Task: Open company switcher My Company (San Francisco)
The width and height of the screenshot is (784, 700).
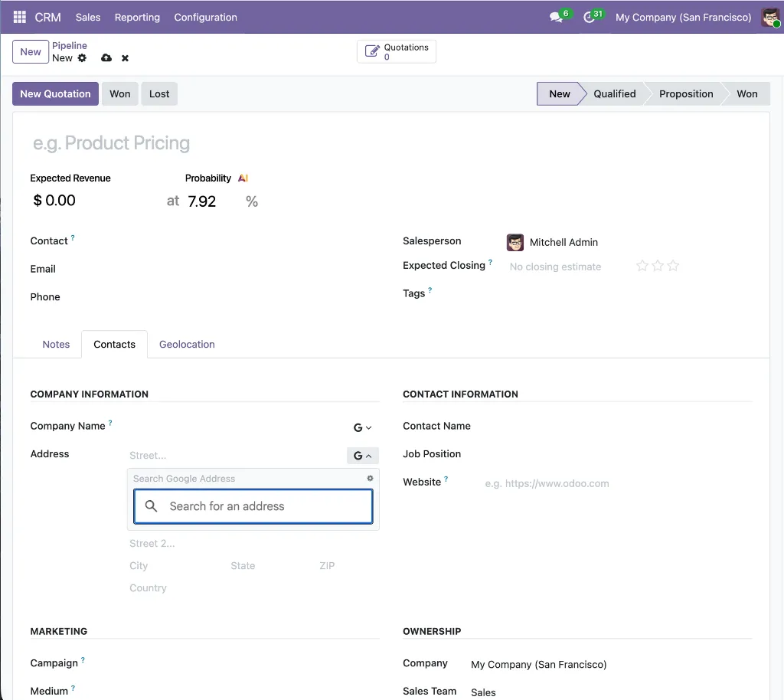Action: point(683,17)
